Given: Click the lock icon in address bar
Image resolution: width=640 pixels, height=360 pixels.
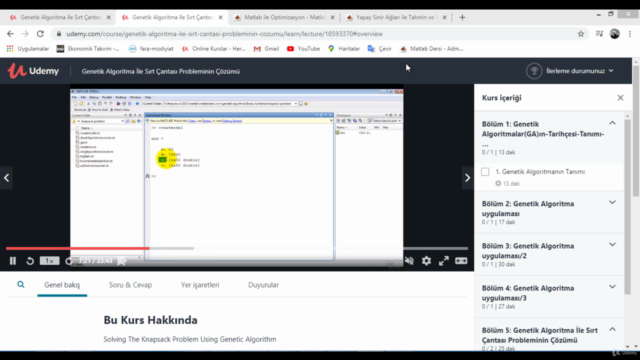Looking at the screenshot, I should tap(59, 34).
